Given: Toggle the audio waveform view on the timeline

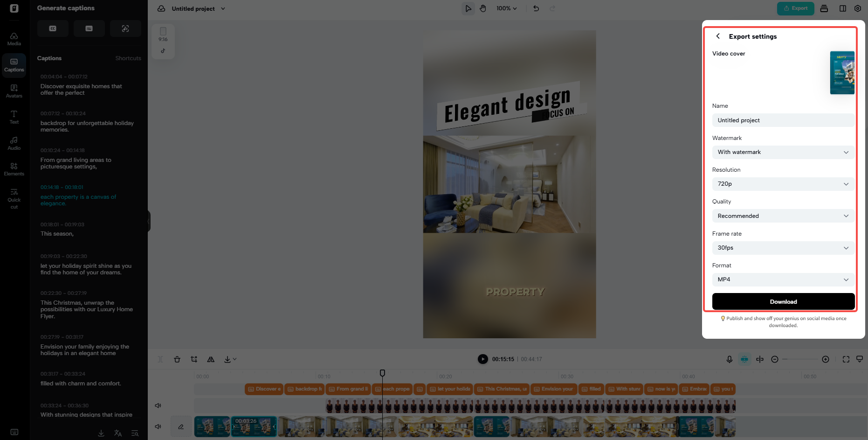Looking at the screenshot, I should pyautogui.click(x=744, y=359).
